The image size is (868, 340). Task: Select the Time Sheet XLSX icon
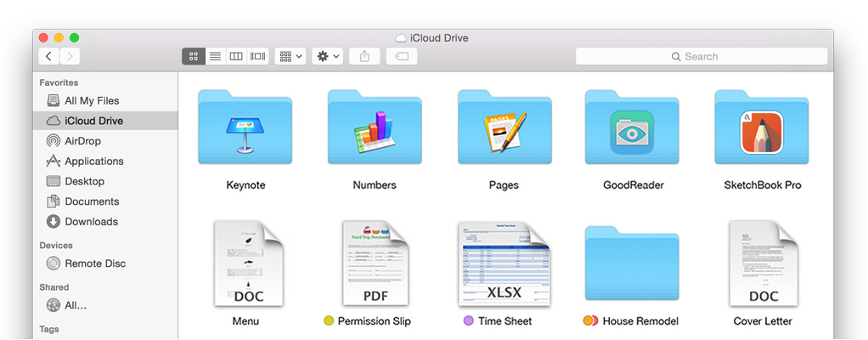[x=504, y=264]
